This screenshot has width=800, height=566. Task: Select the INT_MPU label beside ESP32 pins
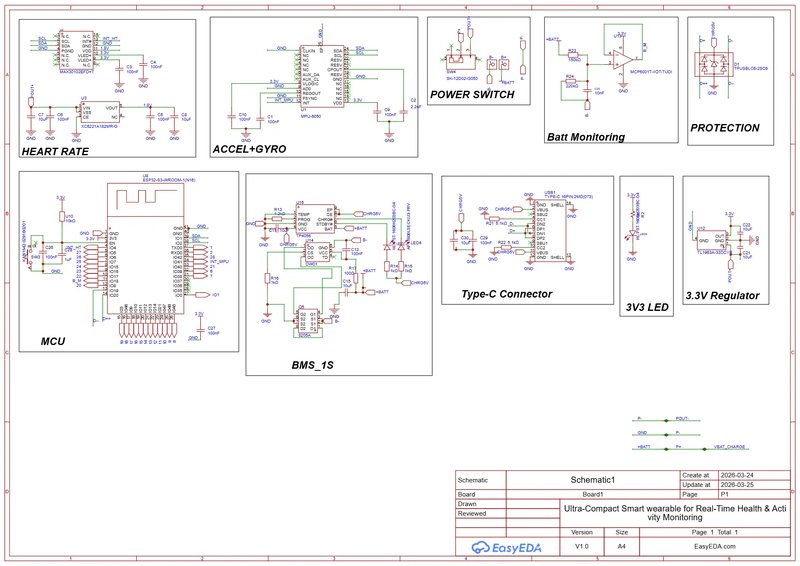click(x=219, y=261)
